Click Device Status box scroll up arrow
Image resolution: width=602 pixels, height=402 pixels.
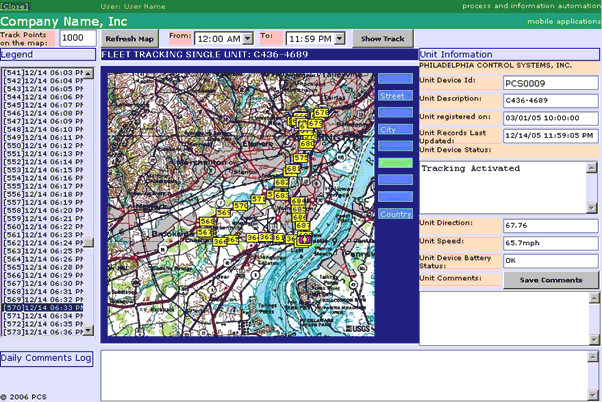click(x=592, y=167)
